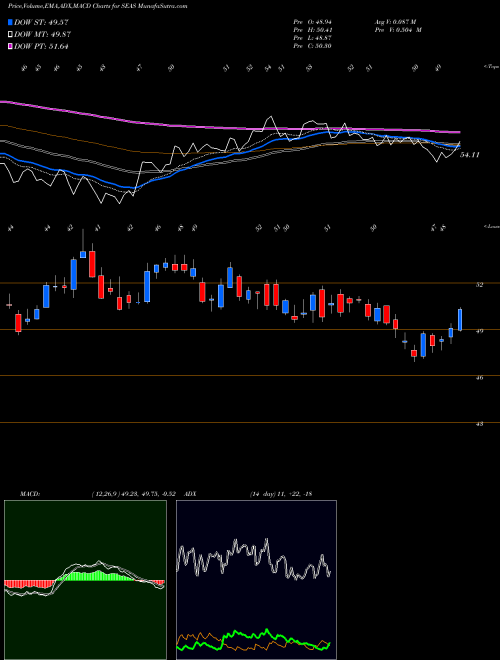Click the blue DOW ST legend swatch
This screenshot has height=660, width=500.
(x=10, y=22)
